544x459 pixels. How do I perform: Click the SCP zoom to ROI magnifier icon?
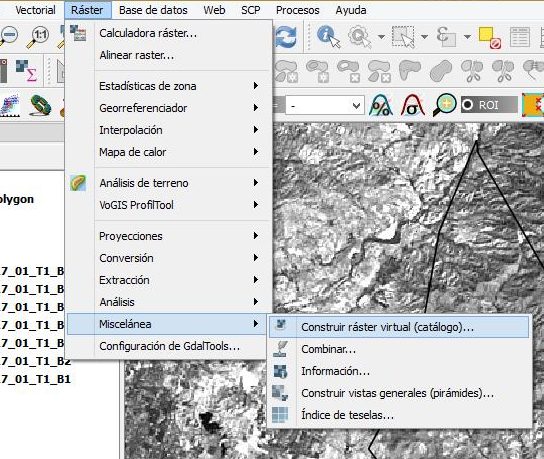pos(444,104)
